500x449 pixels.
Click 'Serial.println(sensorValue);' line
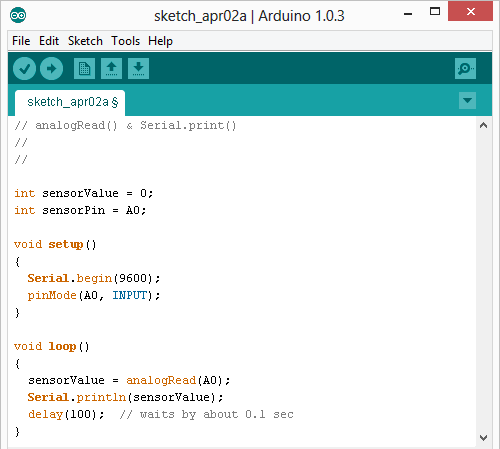(125, 397)
